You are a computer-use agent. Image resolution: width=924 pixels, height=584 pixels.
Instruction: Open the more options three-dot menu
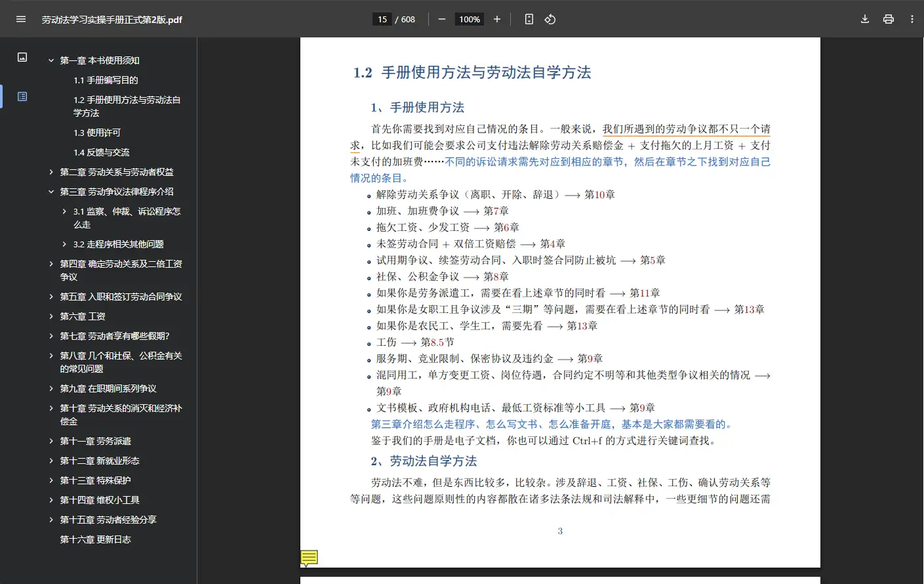tap(912, 19)
